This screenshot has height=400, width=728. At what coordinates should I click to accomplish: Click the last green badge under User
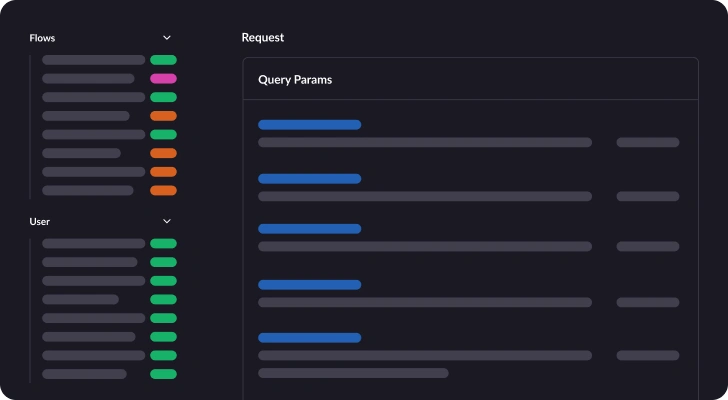click(163, 374)
